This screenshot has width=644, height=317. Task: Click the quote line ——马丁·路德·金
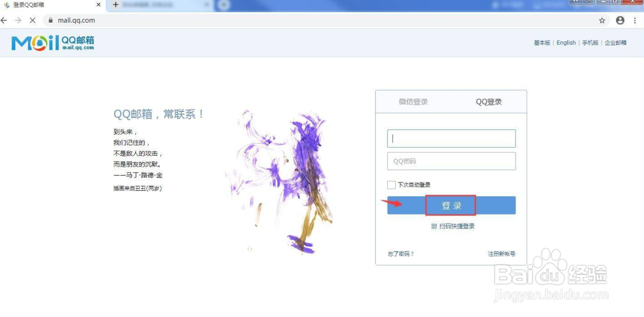tap(138, 175)
